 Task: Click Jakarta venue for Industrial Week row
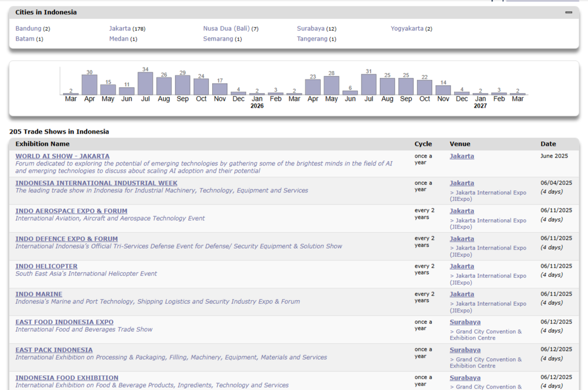(462, 183)
